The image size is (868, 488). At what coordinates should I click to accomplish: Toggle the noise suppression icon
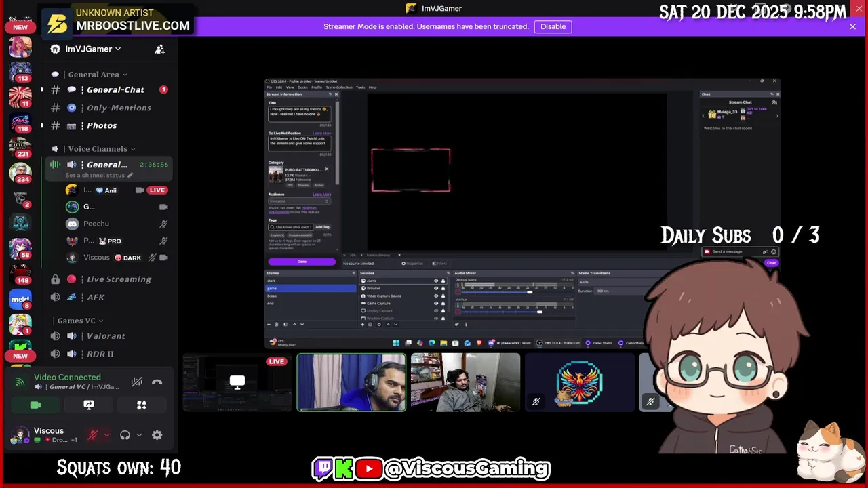(x=136, y=382)
